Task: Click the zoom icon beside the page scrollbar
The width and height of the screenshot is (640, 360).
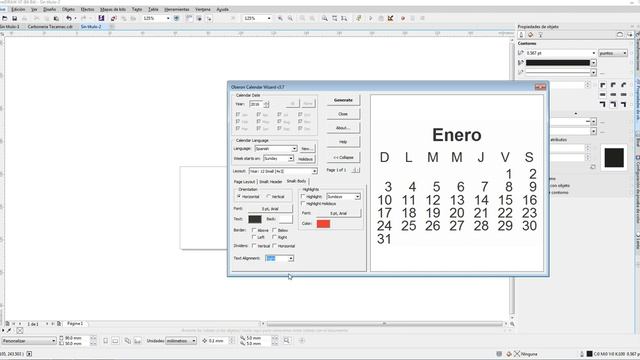Action: click(512, 324)
